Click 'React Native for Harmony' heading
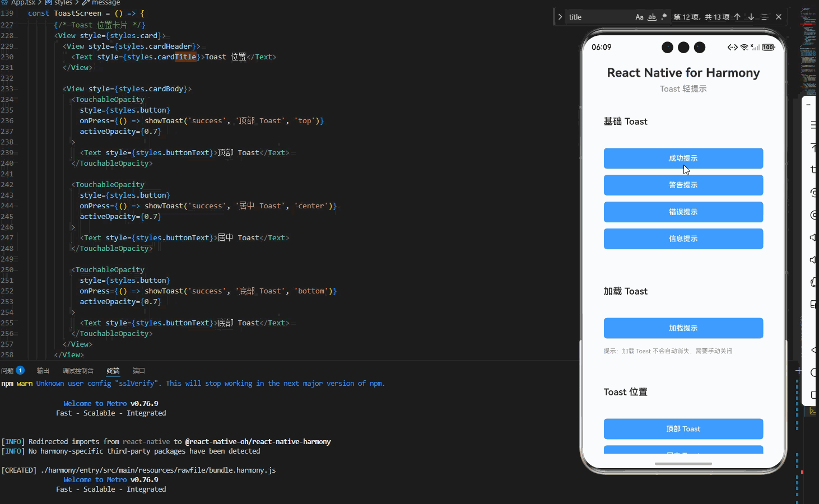The width and height of the screenshot is (819, 504). (683, 73)
